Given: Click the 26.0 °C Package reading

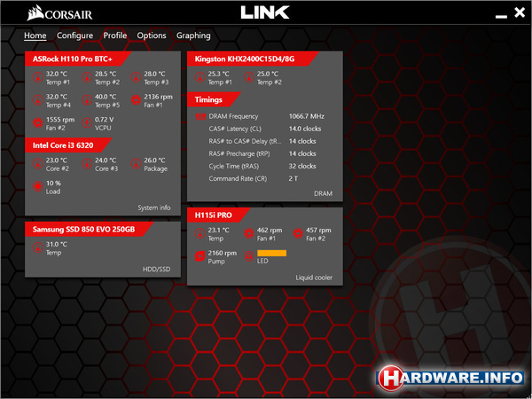Looking at the screenshot, I should [x=154, y=160].
